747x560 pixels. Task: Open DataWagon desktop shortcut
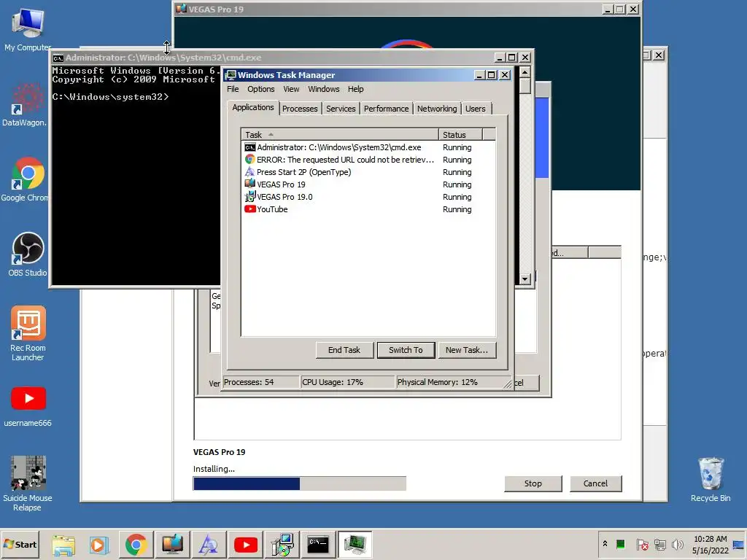25,105
